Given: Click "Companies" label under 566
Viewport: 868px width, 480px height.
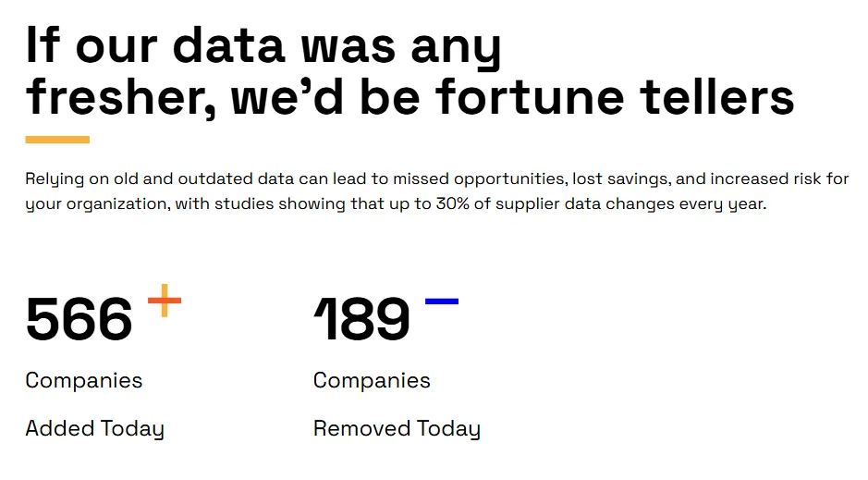Looking at the screenshot, I should (x=84, y=381).
